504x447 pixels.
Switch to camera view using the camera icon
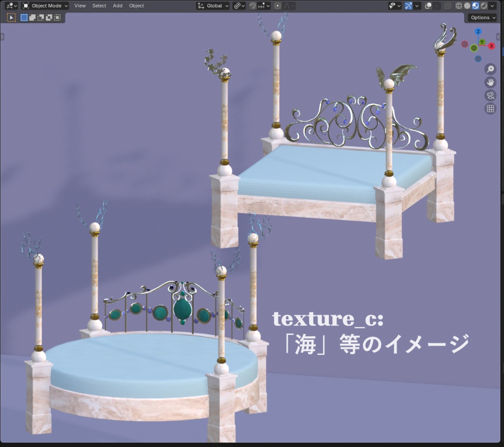490,96
